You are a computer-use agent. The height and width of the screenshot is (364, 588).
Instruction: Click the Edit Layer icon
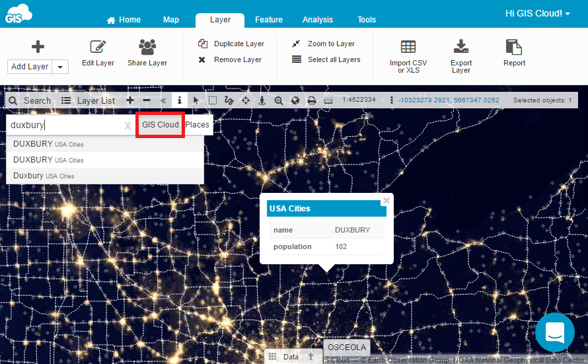pyautogui.click(x=98, y=48)
